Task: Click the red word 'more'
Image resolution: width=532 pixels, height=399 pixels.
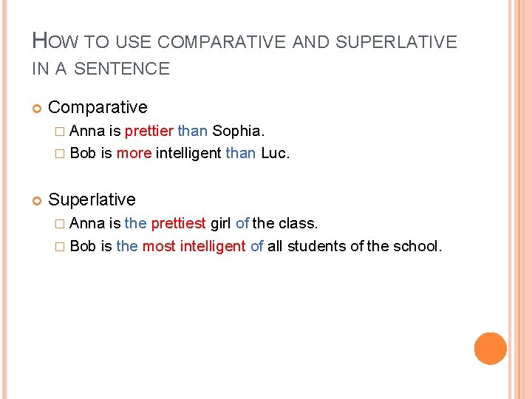Action: [134, 154]
